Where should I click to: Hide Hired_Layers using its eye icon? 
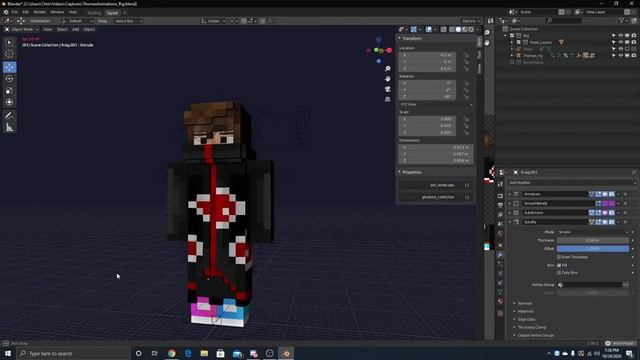620,42
